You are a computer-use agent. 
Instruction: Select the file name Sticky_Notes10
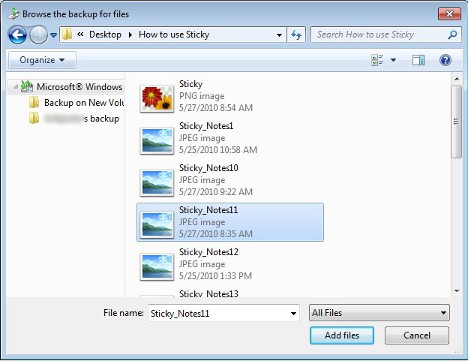pyautogui.click(x=209, y=168)
